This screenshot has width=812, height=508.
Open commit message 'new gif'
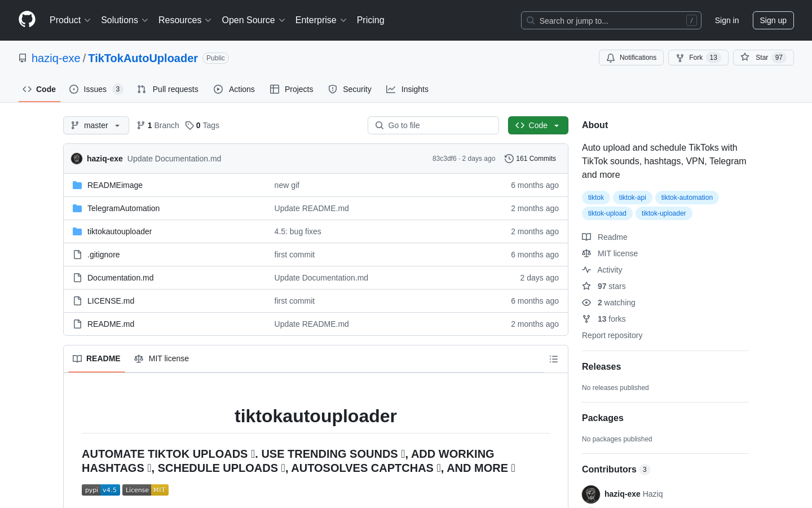click(x=287, y=185)
